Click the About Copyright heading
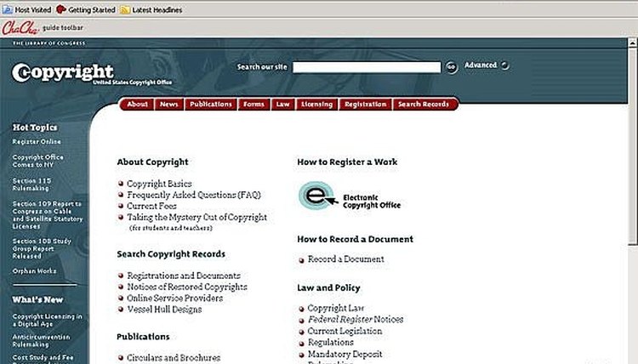 [152, 162]
